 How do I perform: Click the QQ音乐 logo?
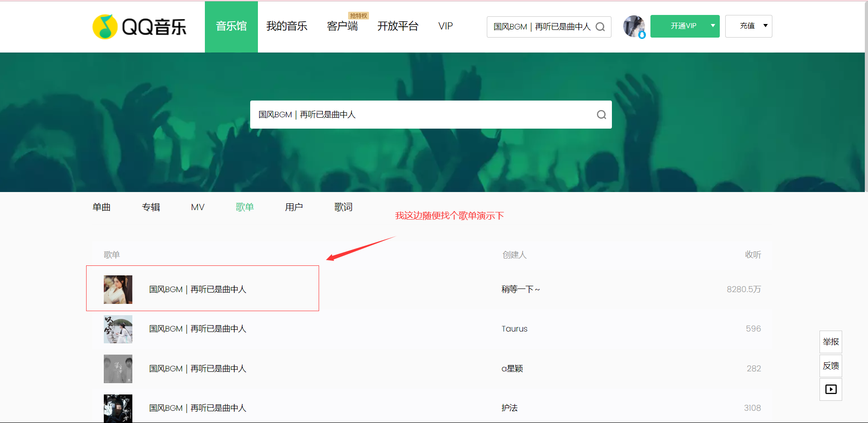(139, 27)
